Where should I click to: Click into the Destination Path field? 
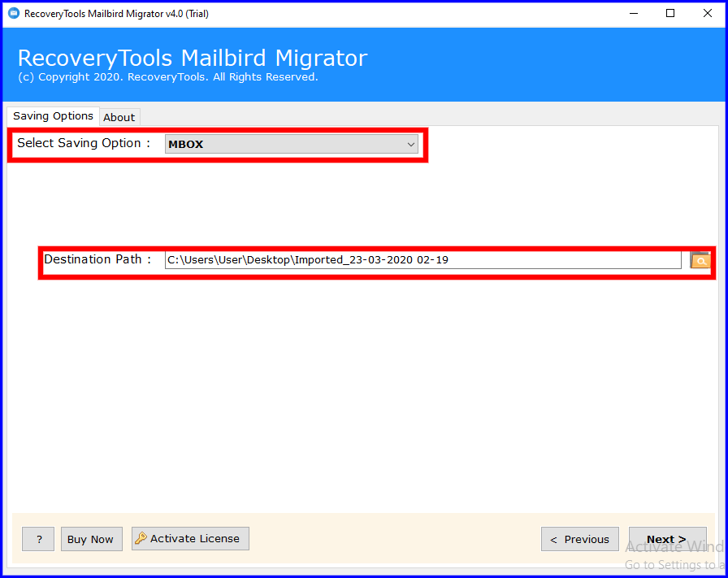click(x=423, y=259)
